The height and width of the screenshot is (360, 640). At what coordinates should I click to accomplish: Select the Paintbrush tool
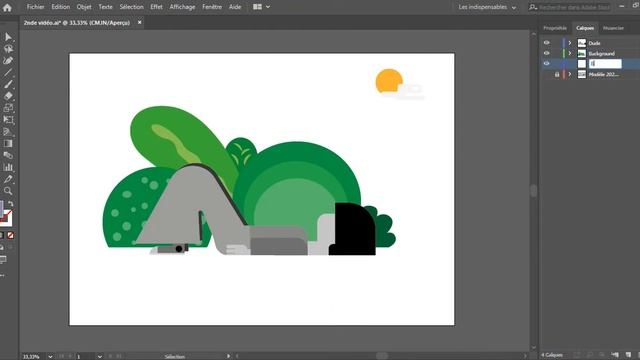(8, 84)
